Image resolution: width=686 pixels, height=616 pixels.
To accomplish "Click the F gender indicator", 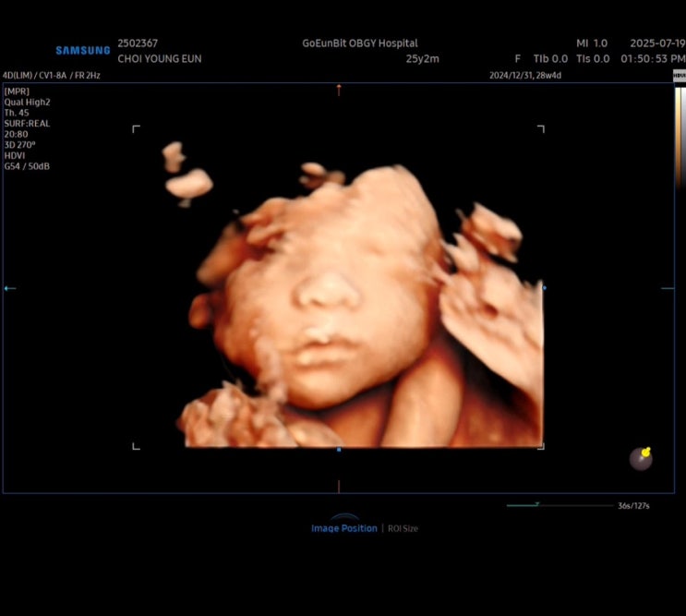I will tap(518, 58).
